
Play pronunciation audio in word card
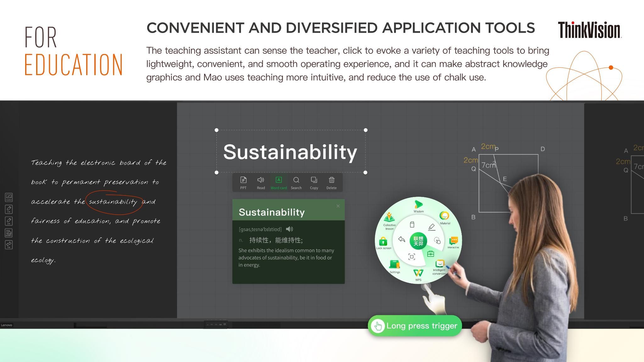(290, 229)
